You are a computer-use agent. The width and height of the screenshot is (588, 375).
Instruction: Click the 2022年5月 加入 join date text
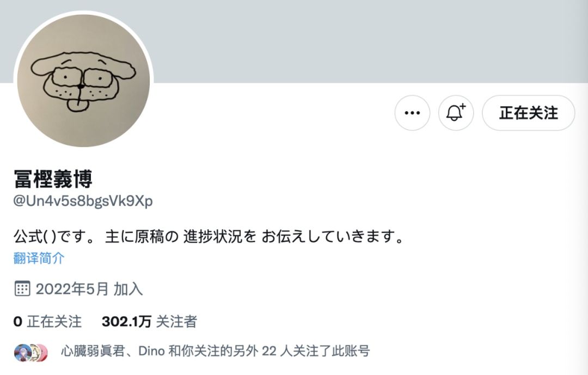89,289
